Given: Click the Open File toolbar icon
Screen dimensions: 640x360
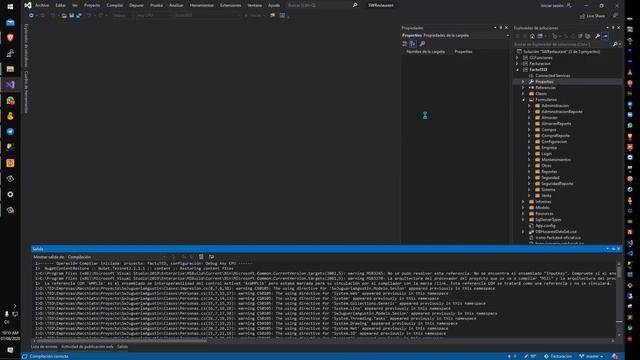Looking at the screenshot, I should 64,16.
